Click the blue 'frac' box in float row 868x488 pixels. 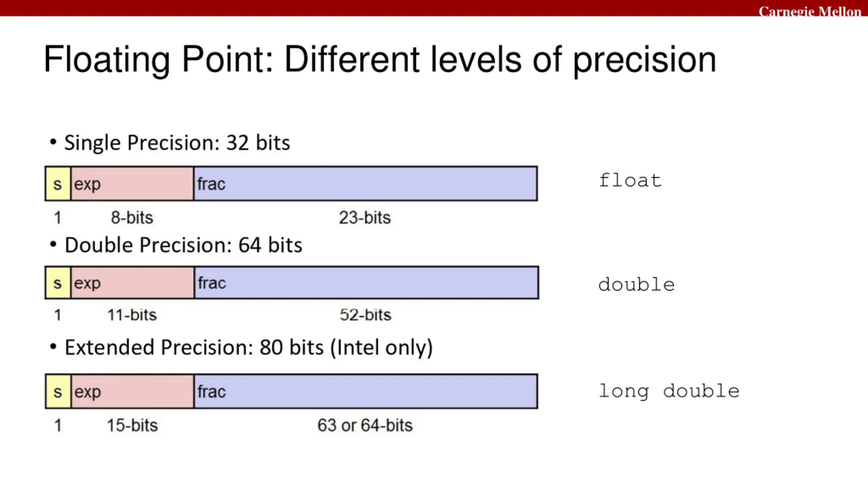366,184
